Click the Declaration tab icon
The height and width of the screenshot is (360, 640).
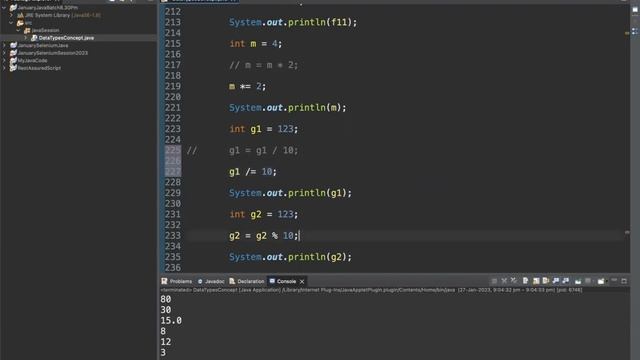tap(232, 281)
